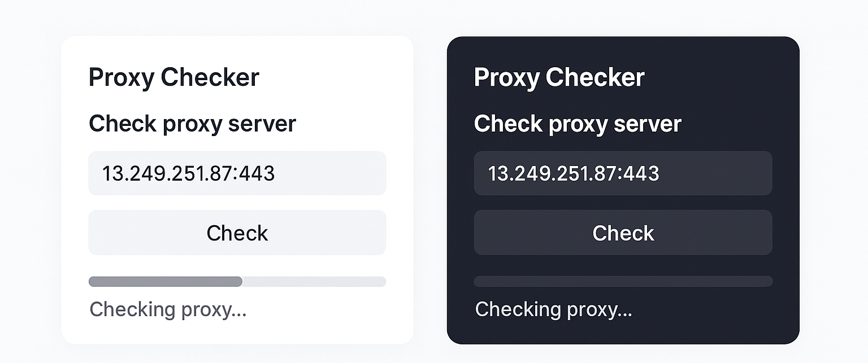Focus the proxy address field in dark card

pyautogui.click(x=623, y=173)
